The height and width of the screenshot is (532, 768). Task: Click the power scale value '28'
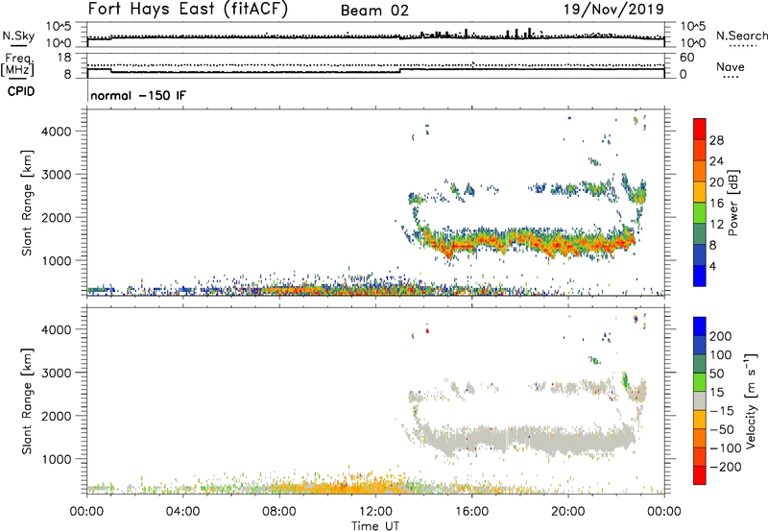point(716,140)
